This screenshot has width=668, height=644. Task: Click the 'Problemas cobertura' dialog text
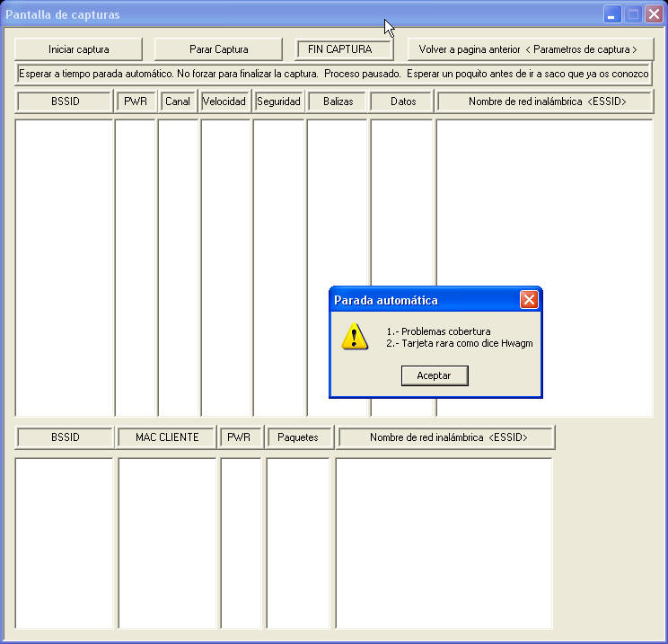pyautogui.click(x=445, y=331)
